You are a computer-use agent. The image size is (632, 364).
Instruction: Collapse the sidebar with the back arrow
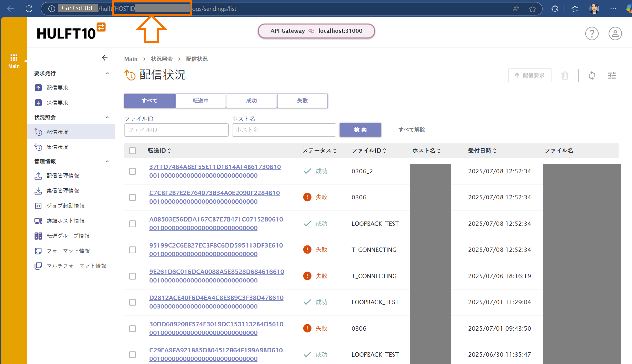[105, 58]
